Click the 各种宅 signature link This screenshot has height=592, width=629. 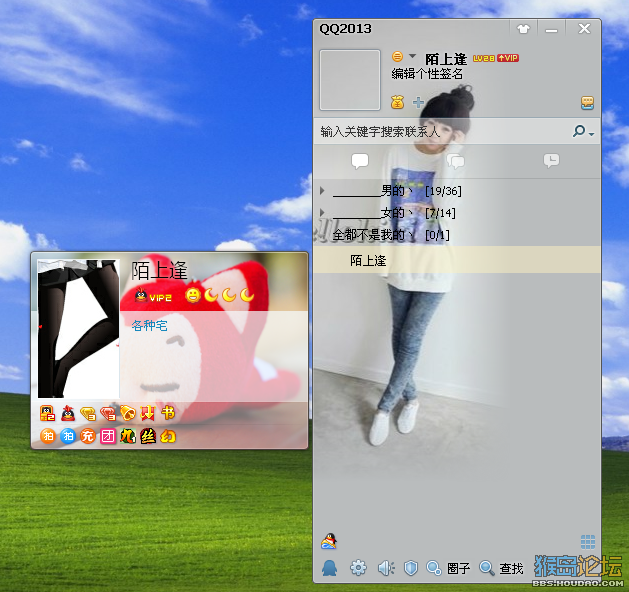tap(149, 325)
